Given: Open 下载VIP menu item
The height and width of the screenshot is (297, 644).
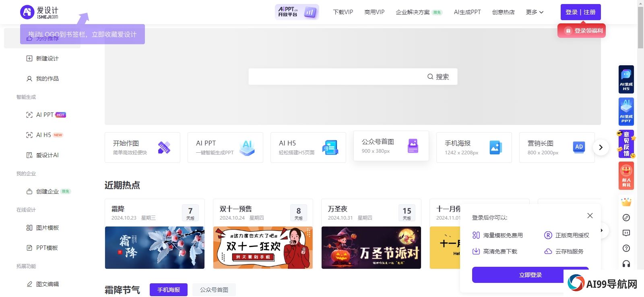Looking at the screenshot, I should pos(343,12).
